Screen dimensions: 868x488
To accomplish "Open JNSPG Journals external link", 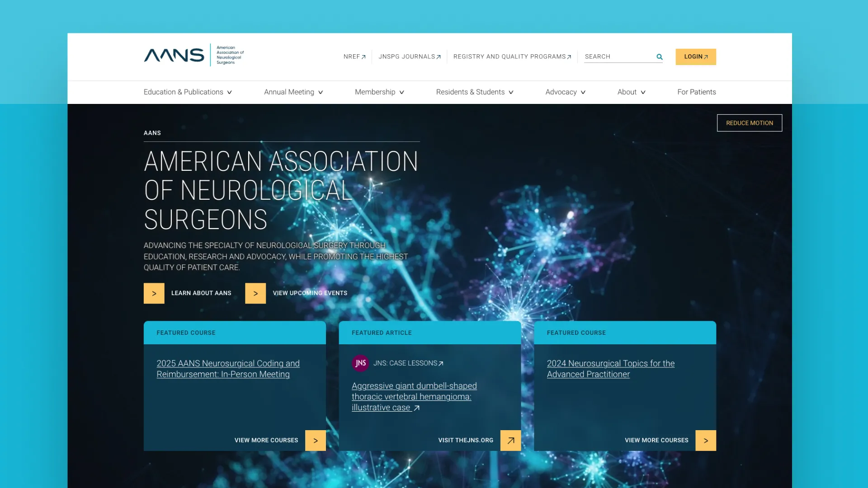I will click(409, 57).
